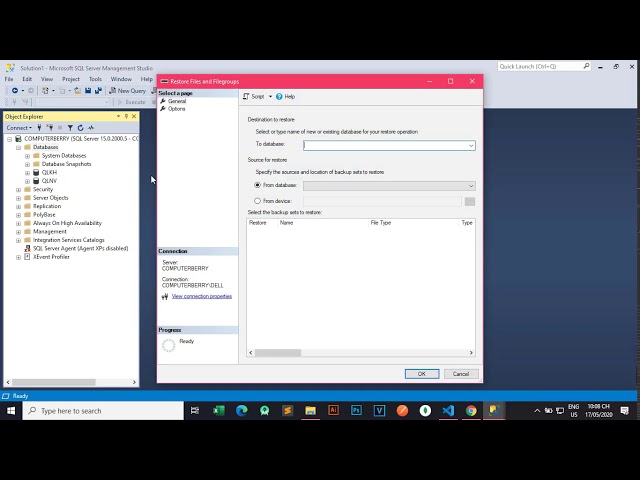Expand the QLNV database node
The width and height of the screenshot is (640, 480).
(x=27, y=181)
